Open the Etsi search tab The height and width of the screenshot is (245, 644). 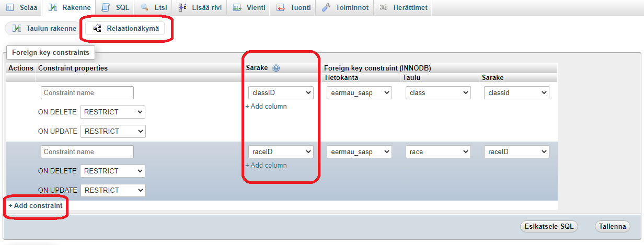(154, 7)
